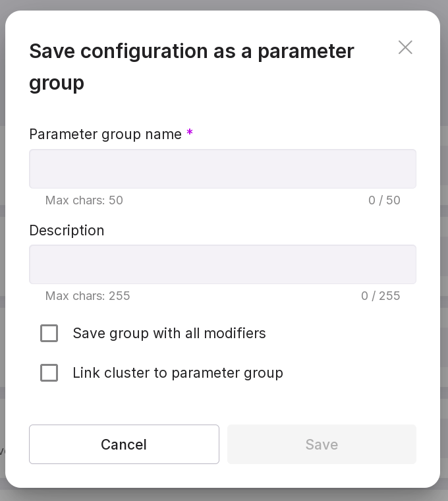This screenshot has height=501, width=448.
Task: Click the 'Parameter group name' label
Action: [105, 134]
